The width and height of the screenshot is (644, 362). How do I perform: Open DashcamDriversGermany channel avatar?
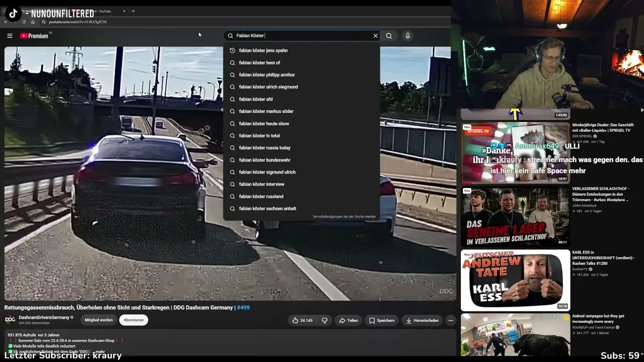pos(10,320)
